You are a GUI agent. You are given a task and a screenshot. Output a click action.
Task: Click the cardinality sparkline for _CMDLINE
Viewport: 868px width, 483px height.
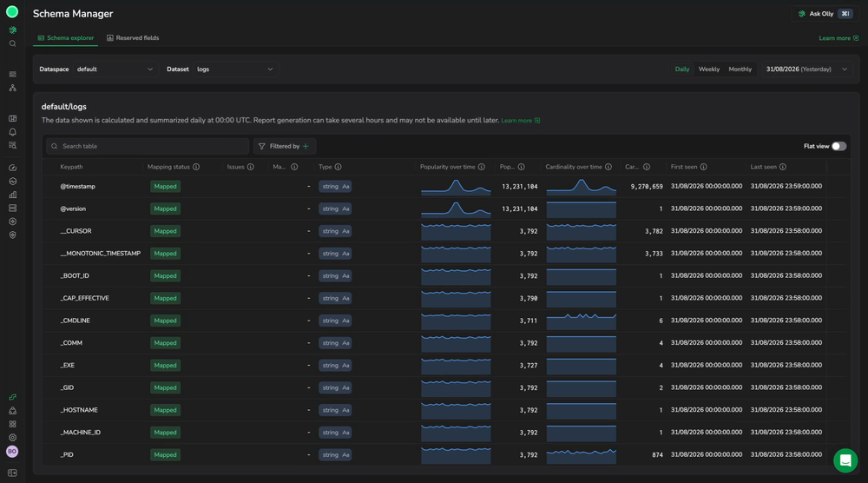582,321
